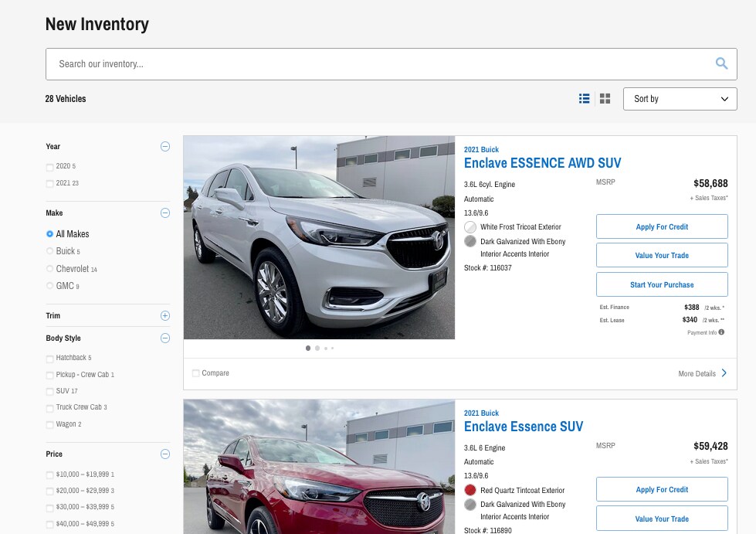The width and height of the screenshot is (756, 534).
Task: Open Enclave ESSENCE AWD SUV title link
Action: click(542, 163)
